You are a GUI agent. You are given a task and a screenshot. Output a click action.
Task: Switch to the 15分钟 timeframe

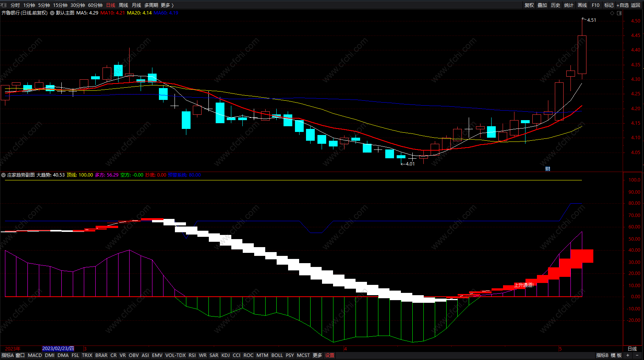(60, 5)
